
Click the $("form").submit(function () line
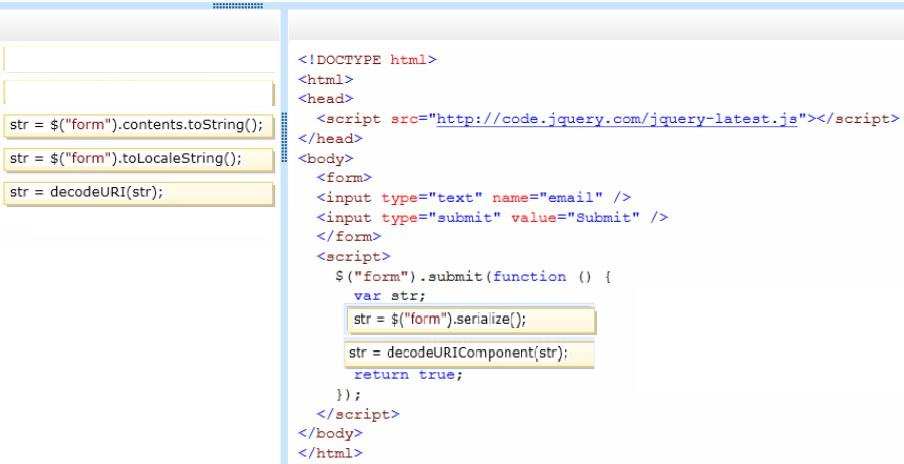click(473, 277)
